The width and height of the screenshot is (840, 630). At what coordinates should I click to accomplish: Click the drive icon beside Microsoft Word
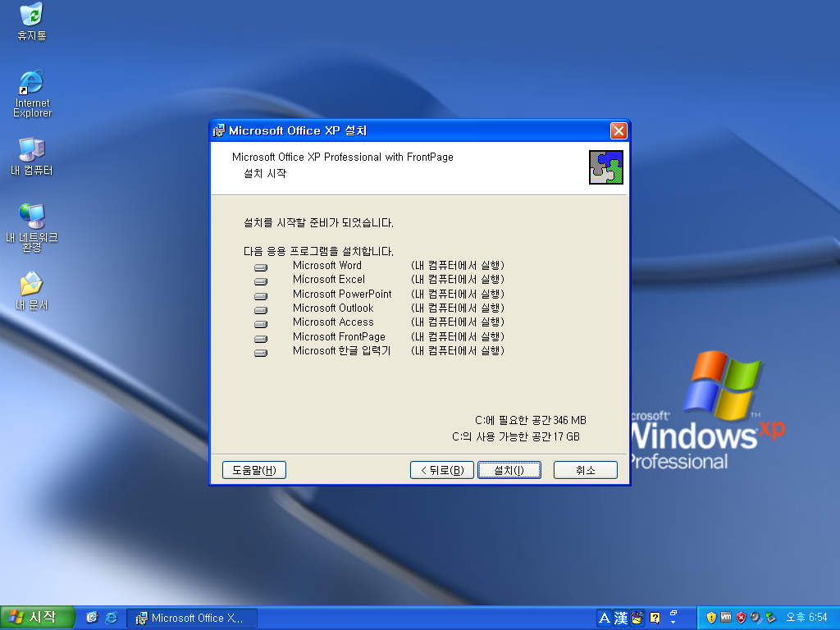pos(261,267)
